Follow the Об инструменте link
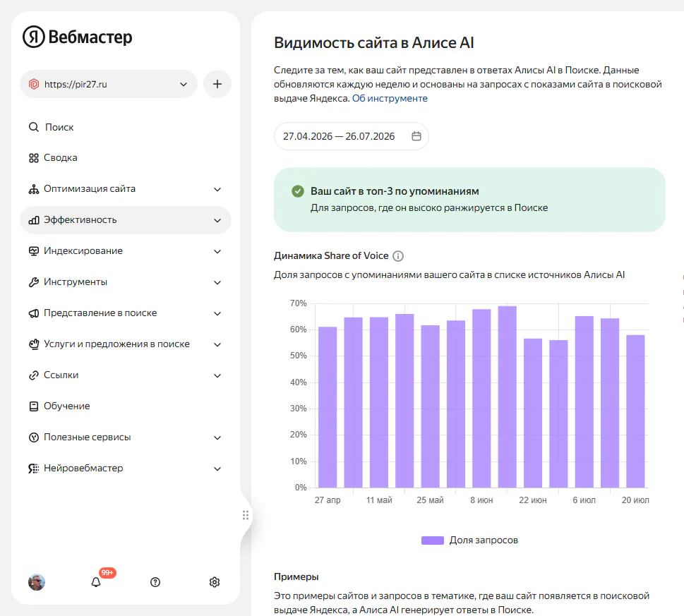This screenshot has width=684, height=616. click(390, 99)
